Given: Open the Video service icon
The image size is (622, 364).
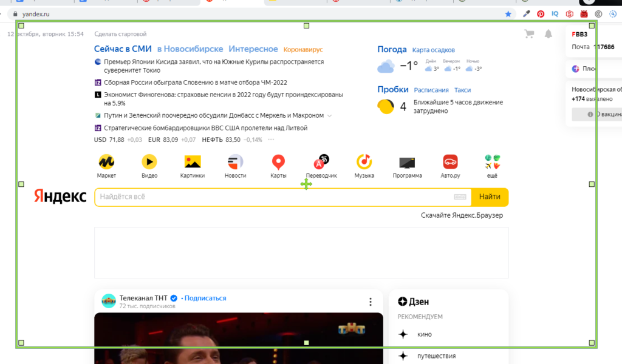Looking at the screenshot, I should coord(149,161).
